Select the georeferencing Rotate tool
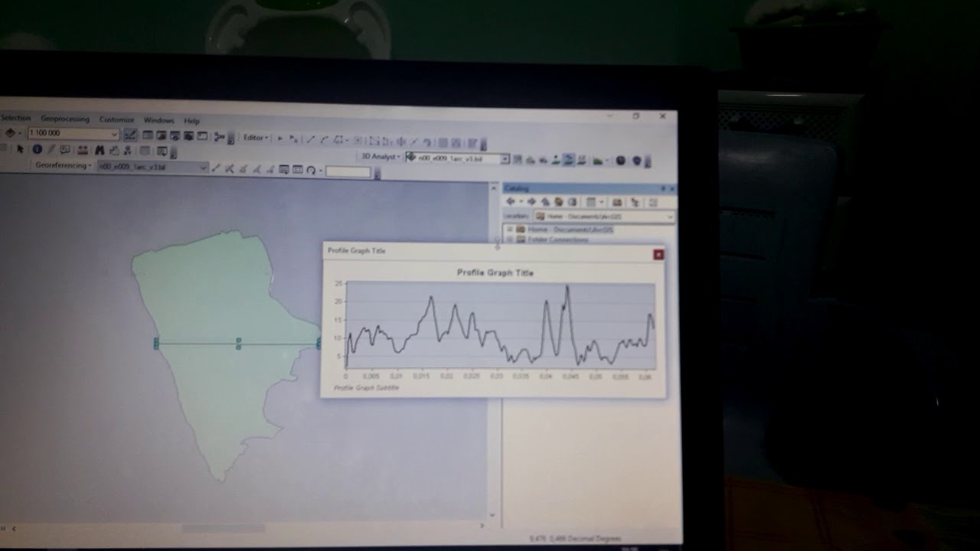 pyautogui.click(x=312, y=170)
